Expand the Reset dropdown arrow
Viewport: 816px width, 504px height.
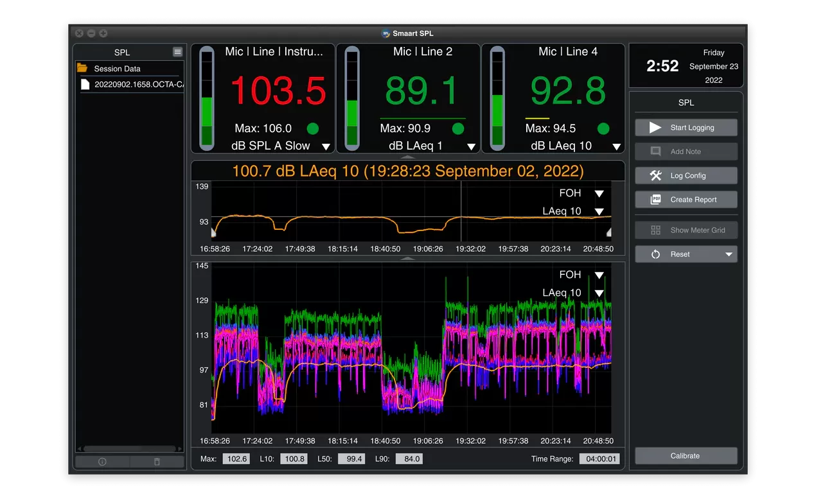[729, 254]
